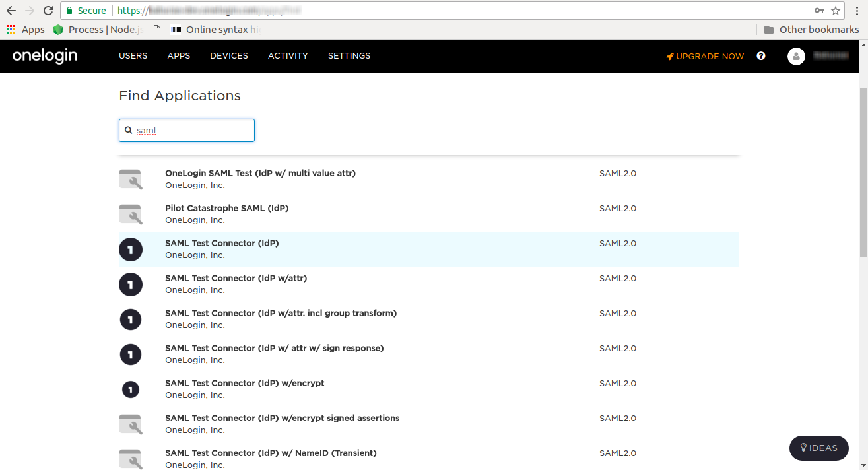Open the Chrome three-dot menu
868x470 pixels.
click(x=856, y=11)
